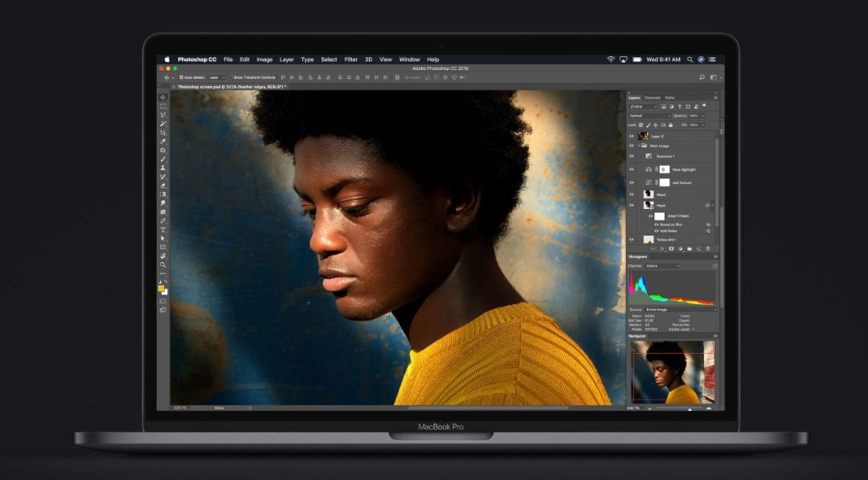Select the Clone Stamp tool
This screenshot has height=480, width=868.
point(162,168)
